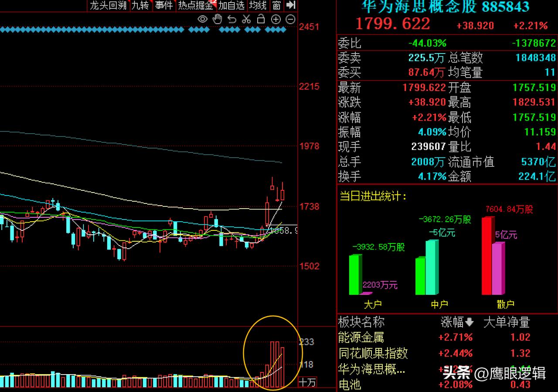
Task: Click the 中户 bar chart label
Action: [439, 304]
